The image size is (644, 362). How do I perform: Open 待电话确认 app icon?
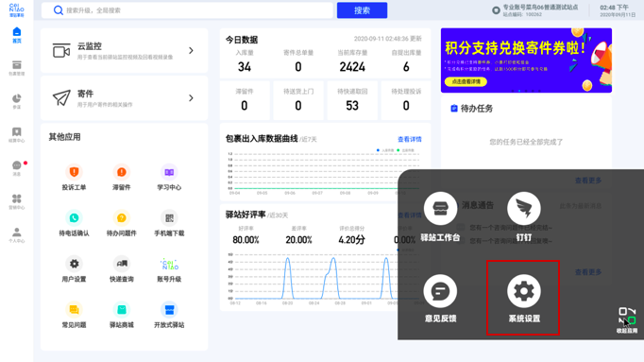[74, 217]
